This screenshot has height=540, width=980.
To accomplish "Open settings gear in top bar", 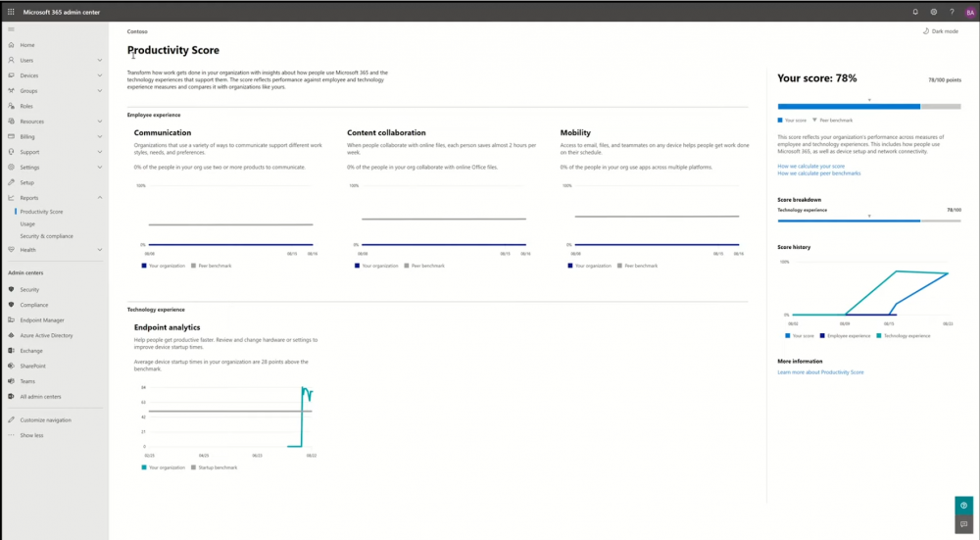I will pos(934,12).
